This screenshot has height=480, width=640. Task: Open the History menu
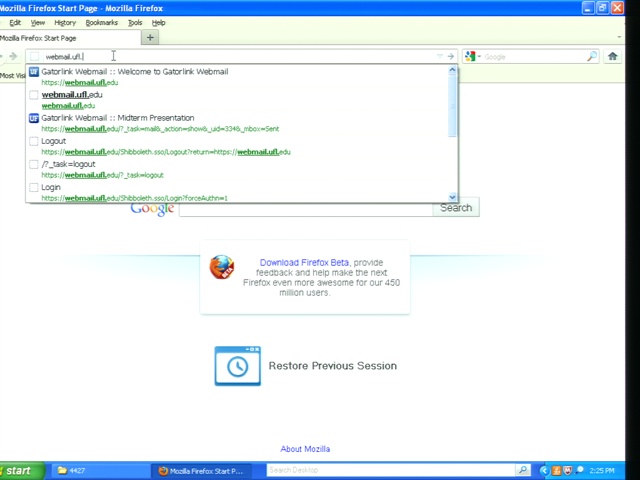coord(65,23)
